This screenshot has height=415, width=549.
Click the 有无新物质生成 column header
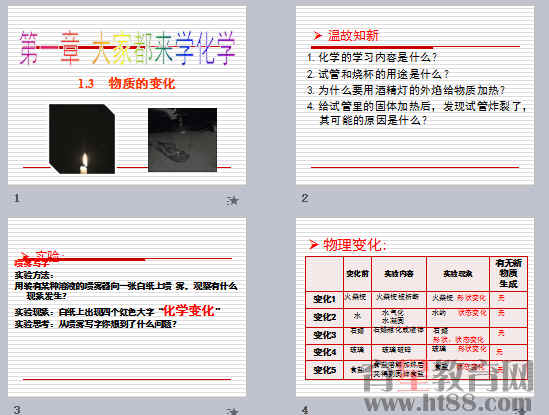[x=508, y=274]
